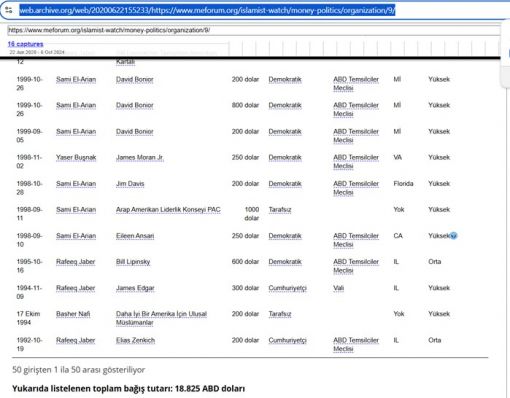Select the VA state cell
Viewport: 510px width, 398px height.
tap(398, 157)
